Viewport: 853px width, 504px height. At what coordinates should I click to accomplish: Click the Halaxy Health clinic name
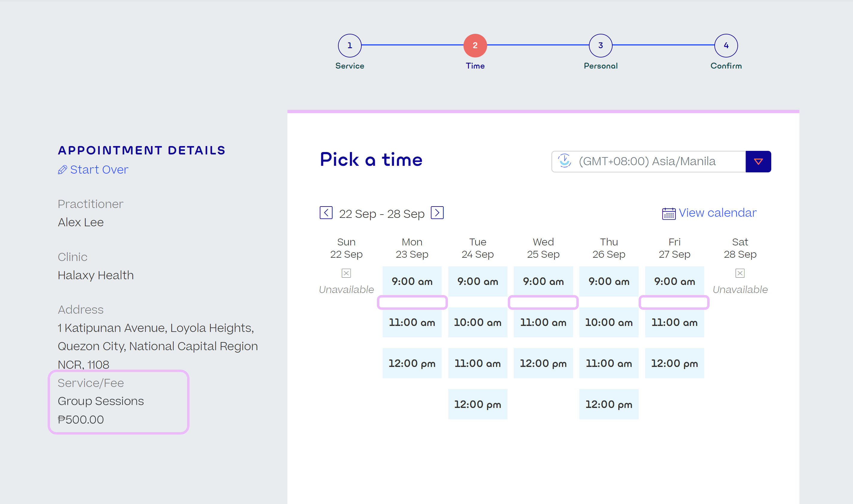tap(96, 275)
